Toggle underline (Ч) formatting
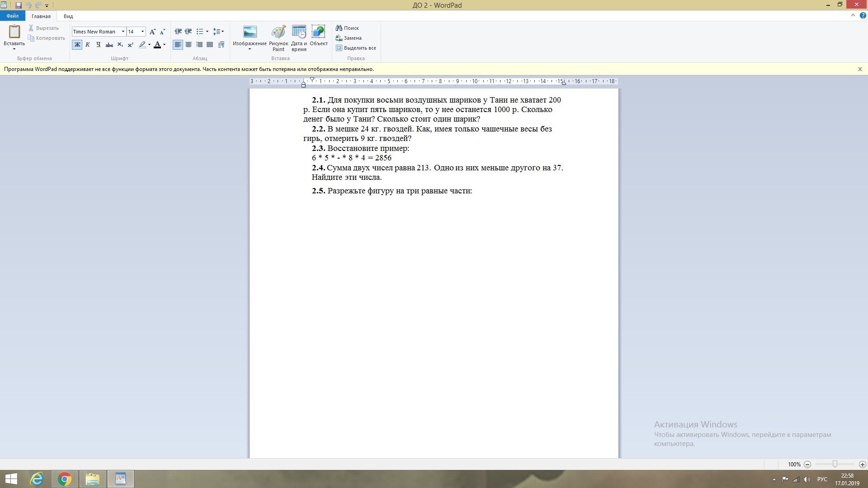 [98, 45]
